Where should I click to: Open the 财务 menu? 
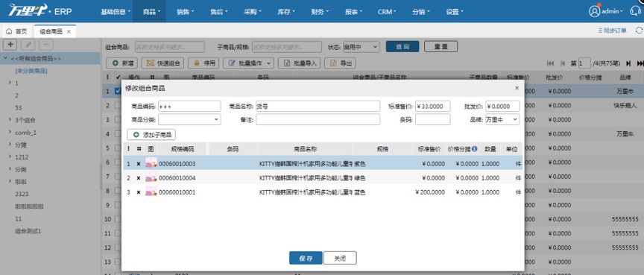[320, 11]
